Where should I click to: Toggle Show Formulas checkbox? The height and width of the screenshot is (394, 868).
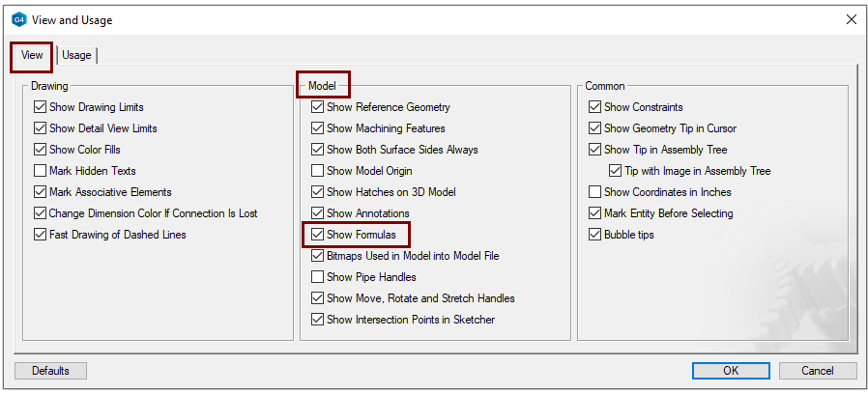pos(318,235)
